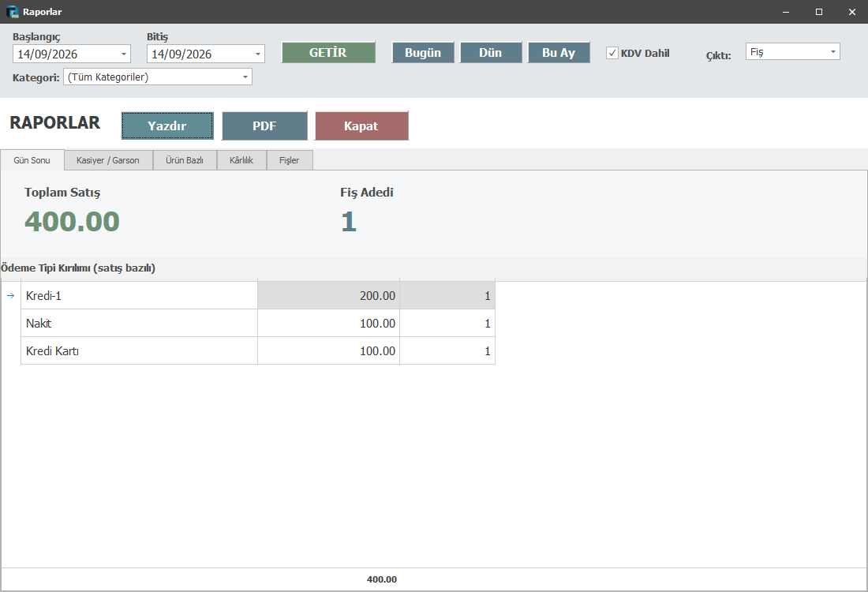Click the count cell in Kredi Kartı row

click(447, 351)
